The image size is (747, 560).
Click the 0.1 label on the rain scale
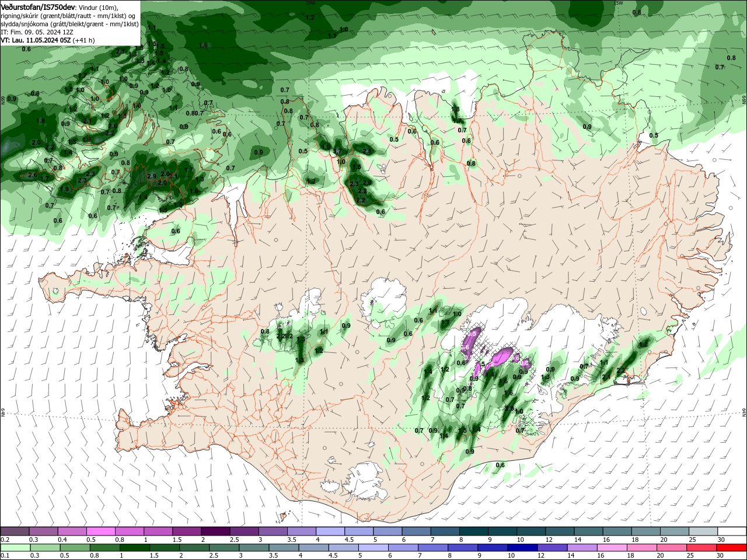tap(4, 556)
